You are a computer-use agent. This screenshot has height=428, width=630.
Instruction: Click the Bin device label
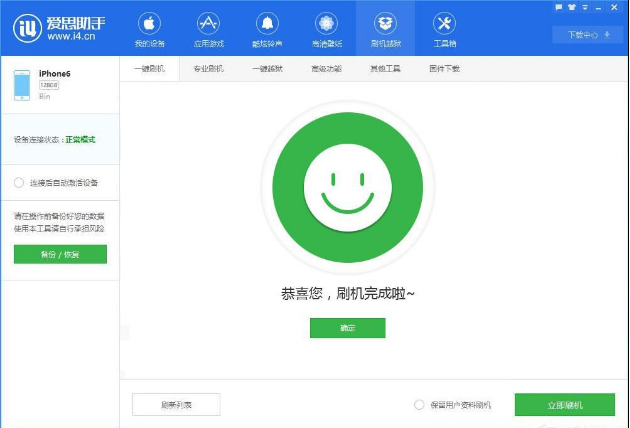pos(45,96)
